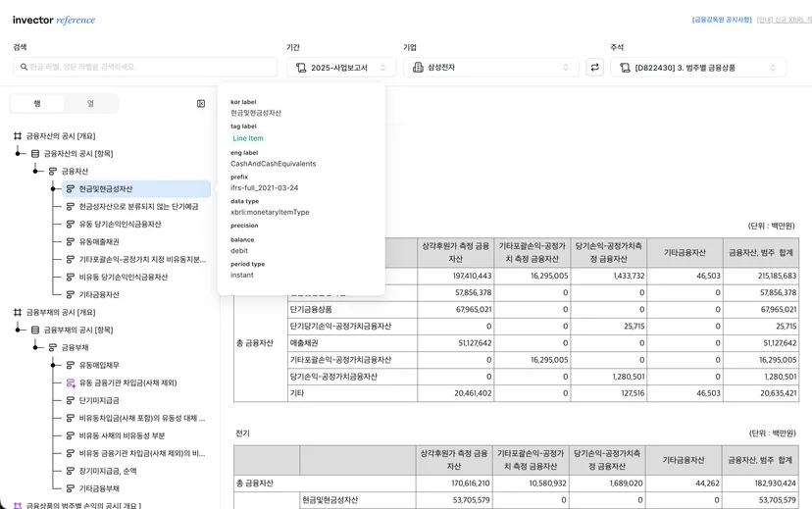Click the 매출채권 row label

coord(304,343)
